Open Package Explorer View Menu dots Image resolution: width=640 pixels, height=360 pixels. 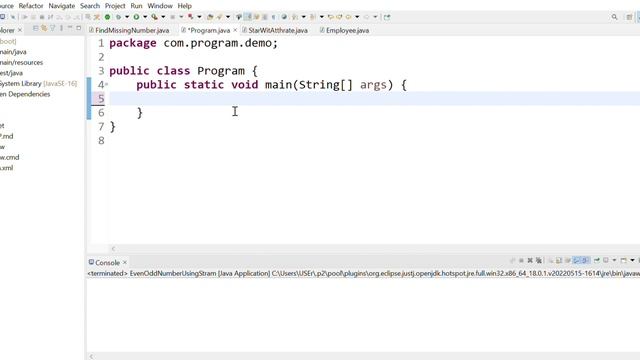pos(61,28)
